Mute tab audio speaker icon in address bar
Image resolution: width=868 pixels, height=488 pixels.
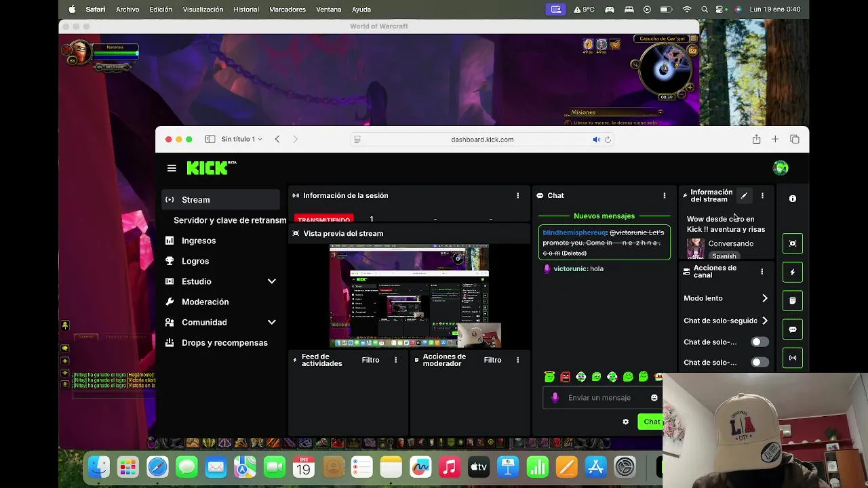click(x=596, y=140)
